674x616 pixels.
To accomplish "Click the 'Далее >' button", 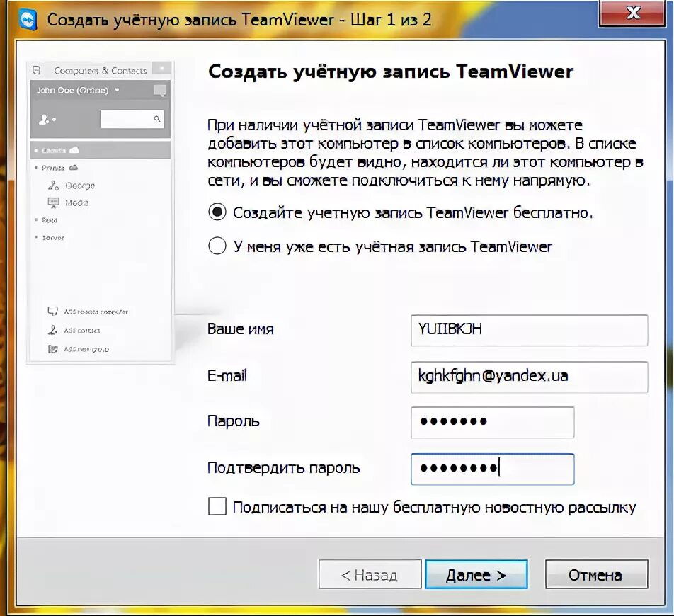I will tap(476, 574).
